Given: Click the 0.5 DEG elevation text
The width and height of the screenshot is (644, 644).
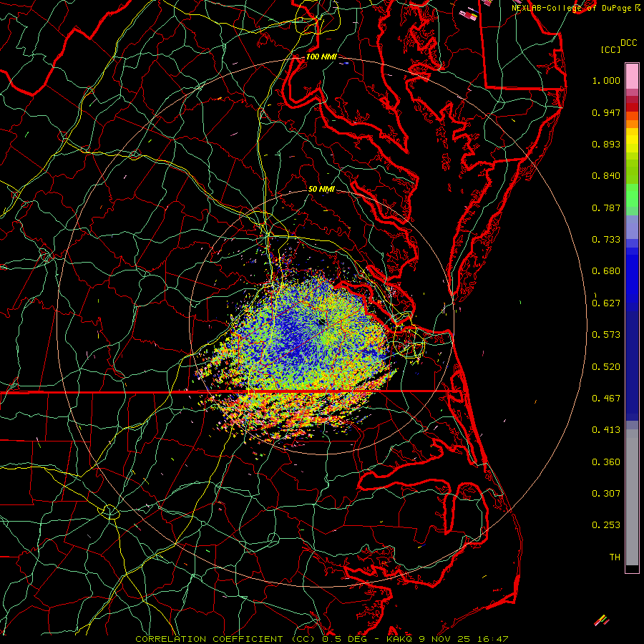Looking at the screenshot, I should (344, 639).
